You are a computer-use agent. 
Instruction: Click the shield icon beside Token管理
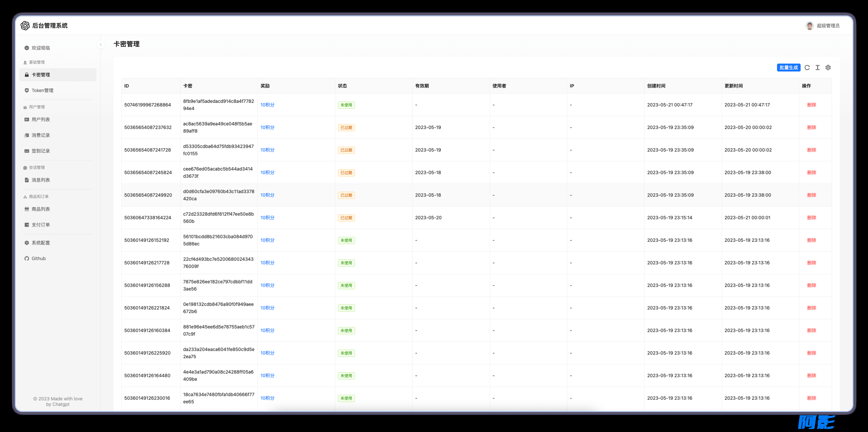point(27,90)
